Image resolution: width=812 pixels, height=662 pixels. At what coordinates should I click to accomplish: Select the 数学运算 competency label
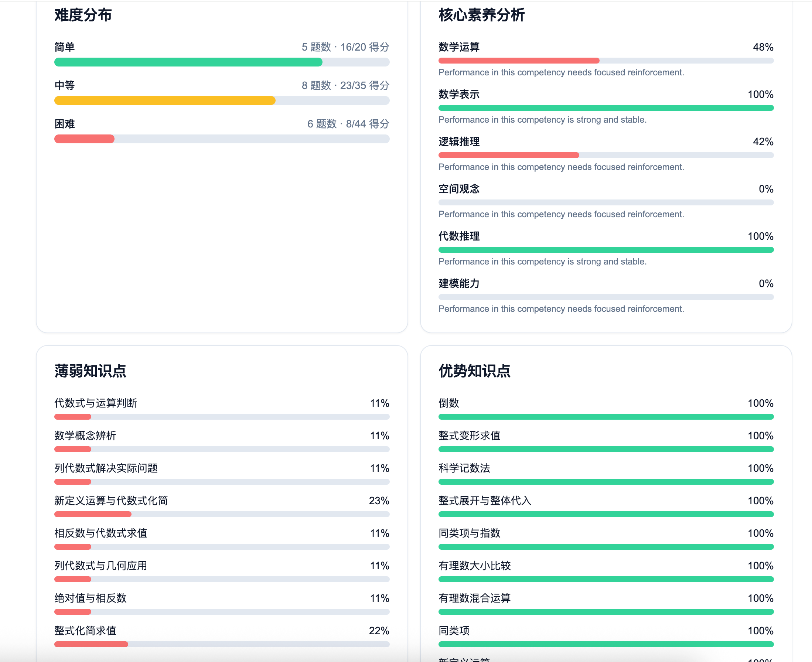(x=459, y=47)
